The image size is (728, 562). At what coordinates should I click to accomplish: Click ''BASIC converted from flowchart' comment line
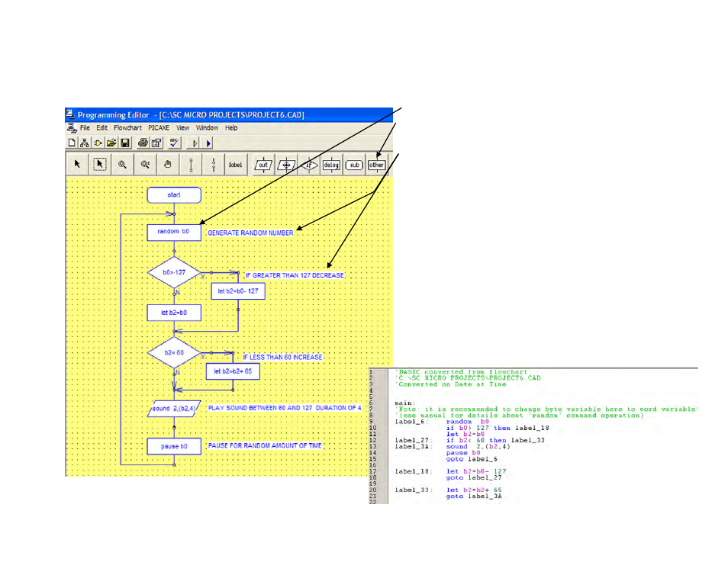point(463,371)
